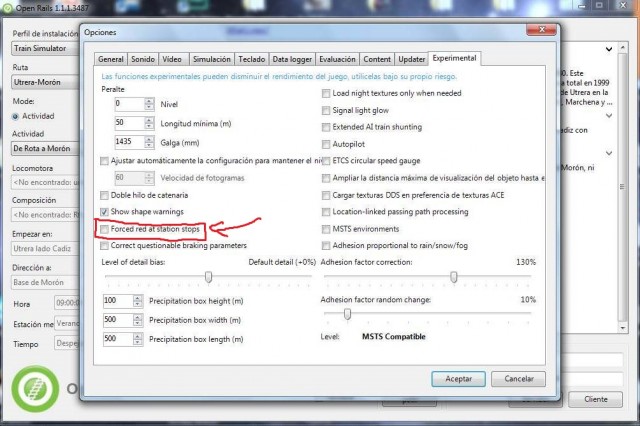640x426 pixels.
Task: Enable Signal light glow option
Action: [x=326, y=110]
